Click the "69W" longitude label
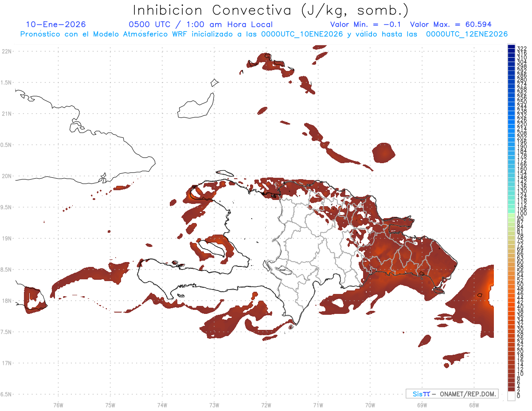Screen dimensions: 532x411 422,405
